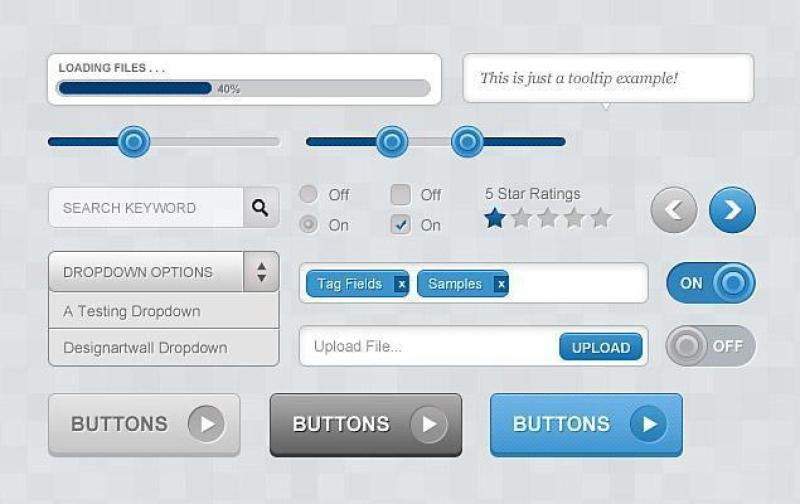Check the unchecked Off checkbox

tap(400, 194)
